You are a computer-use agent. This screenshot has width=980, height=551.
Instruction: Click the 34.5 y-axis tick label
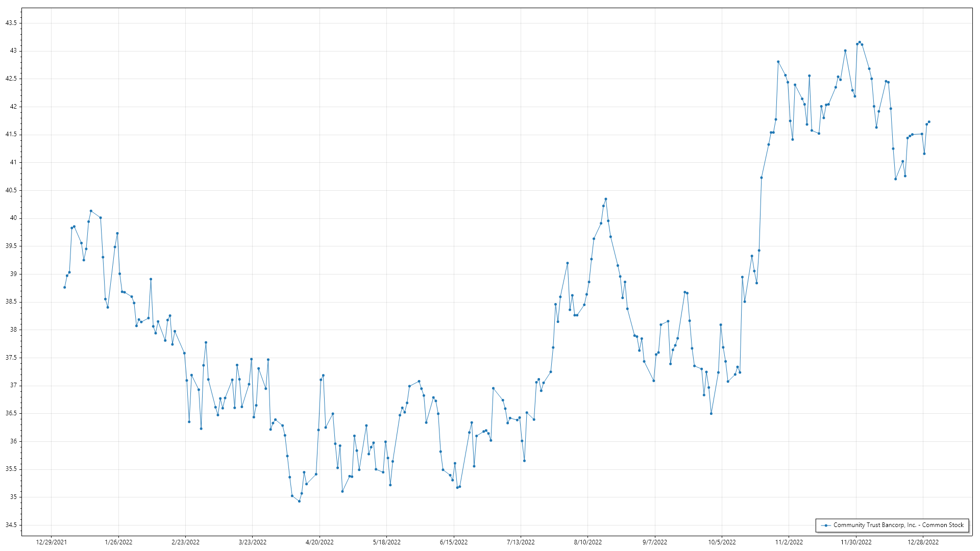click(11, 525)
